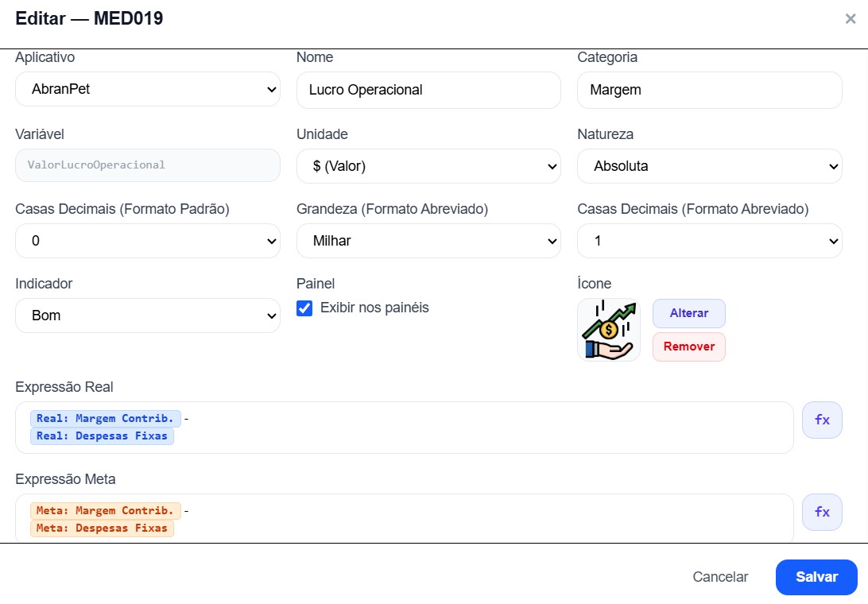
Task: Close the Editar MED019 dialog
Action: (x=851, y=19)
